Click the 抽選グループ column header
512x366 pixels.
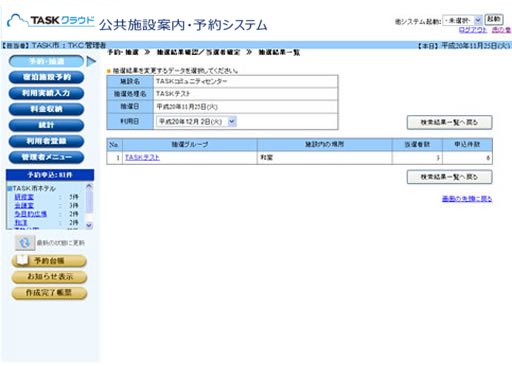pos(190,144)
